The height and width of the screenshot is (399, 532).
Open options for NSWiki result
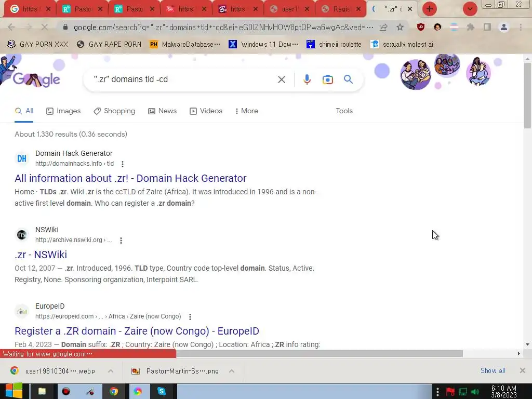point(121,240)
